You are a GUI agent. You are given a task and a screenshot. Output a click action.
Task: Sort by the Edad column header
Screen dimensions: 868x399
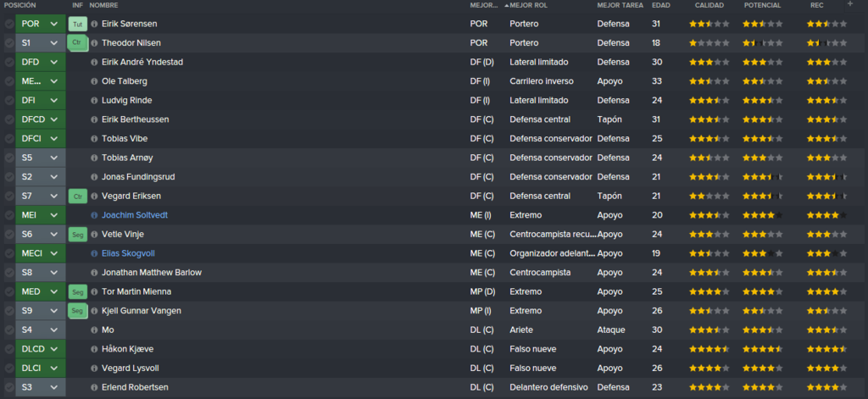click(x=661, y=5)
